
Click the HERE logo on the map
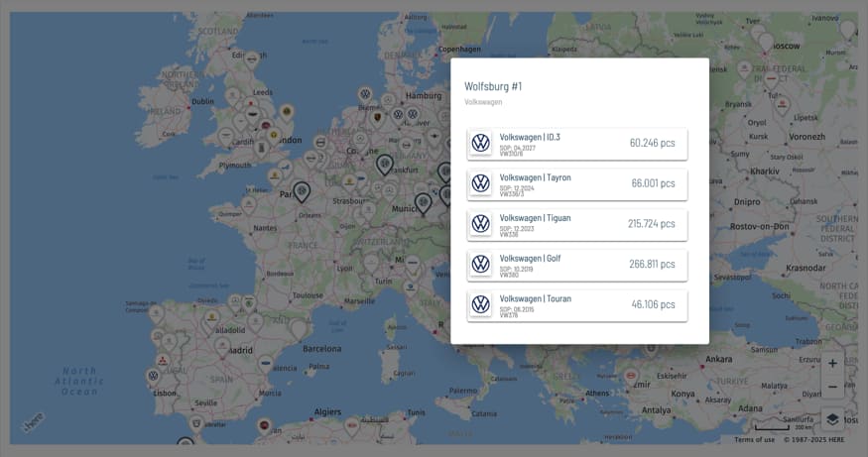(33, 422)
